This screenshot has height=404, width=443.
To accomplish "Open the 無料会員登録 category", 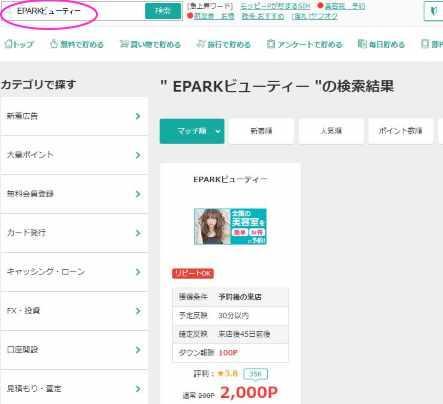I will (74, 194).
